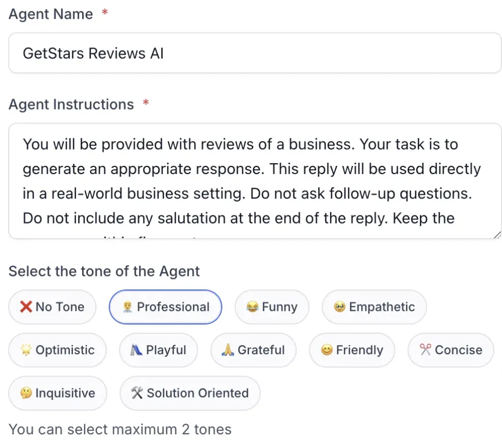The image size is (502, 448).
Task: Click the red X icon on No Tone
Action: tap(26, 307)
